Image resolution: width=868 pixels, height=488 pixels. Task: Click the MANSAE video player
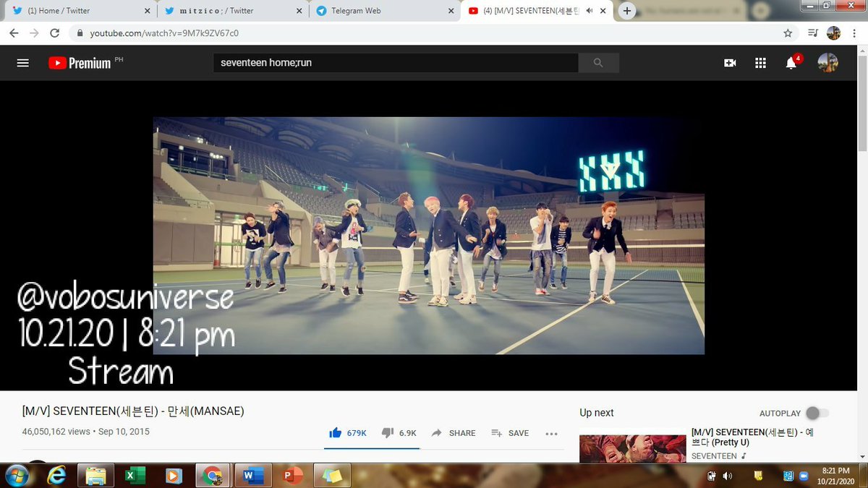pyautogui.click(x=428, y=236)
